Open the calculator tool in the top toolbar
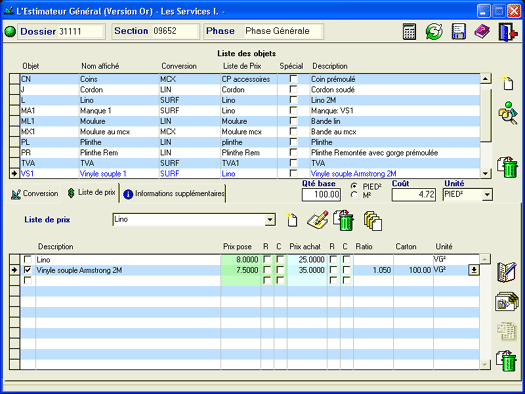Viewport: 525px width, 394px height. [409, 32]
